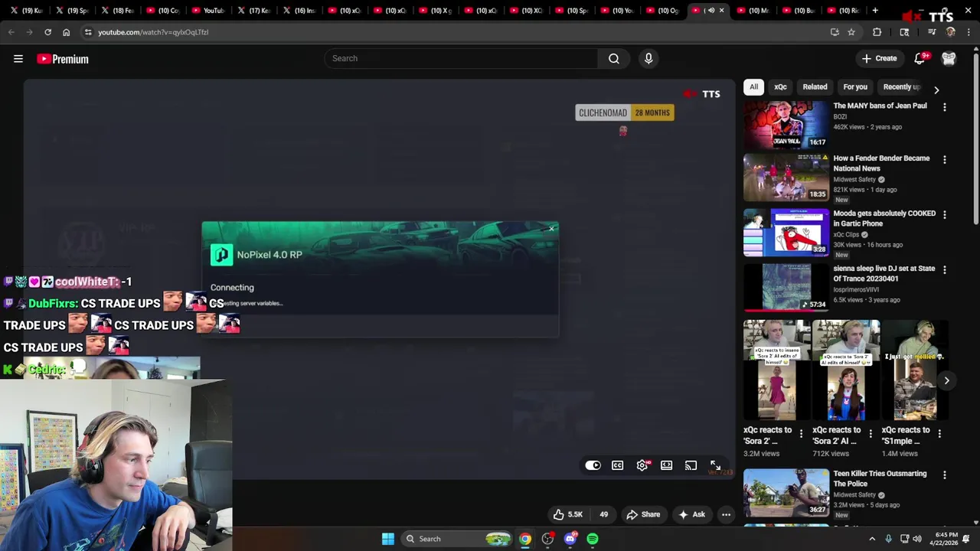
Task: Go to YouTube Premium home logo
Action: click(x=63, y=59)
